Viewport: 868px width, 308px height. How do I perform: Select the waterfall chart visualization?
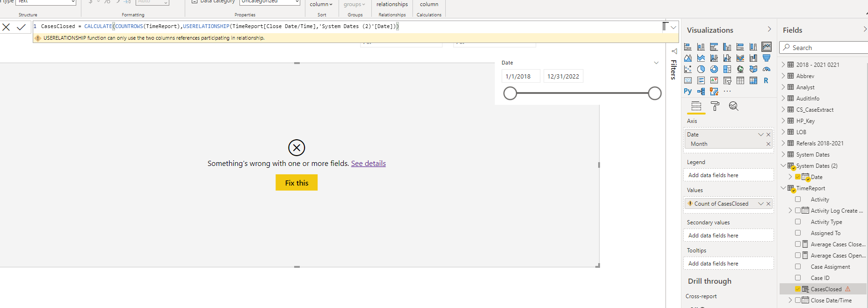click(x=753, y=58)
